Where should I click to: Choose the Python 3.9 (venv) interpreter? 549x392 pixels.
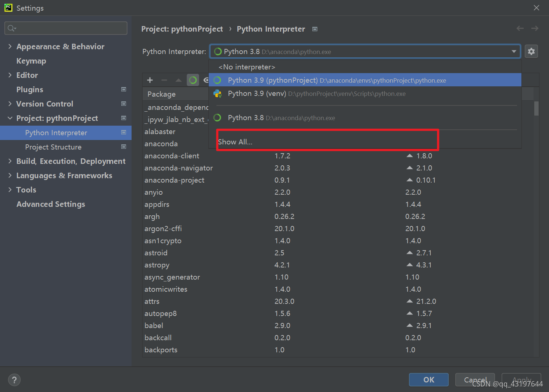point(365,94)
